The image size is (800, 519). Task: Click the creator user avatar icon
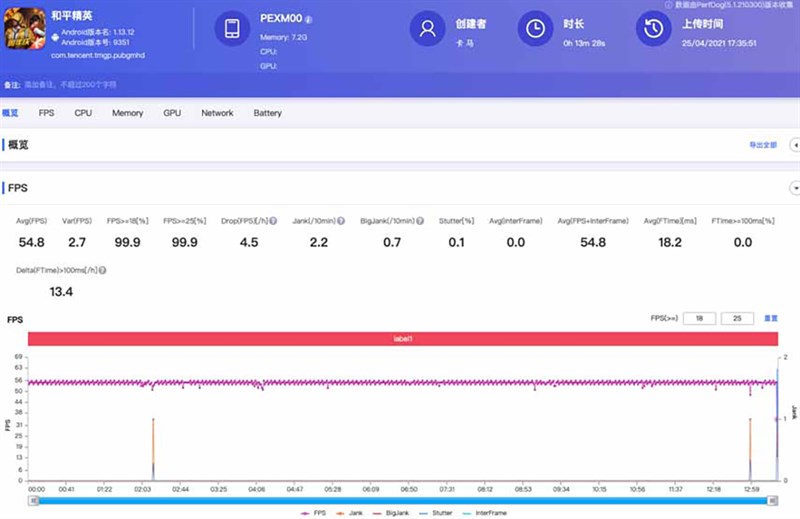[427, 29]
